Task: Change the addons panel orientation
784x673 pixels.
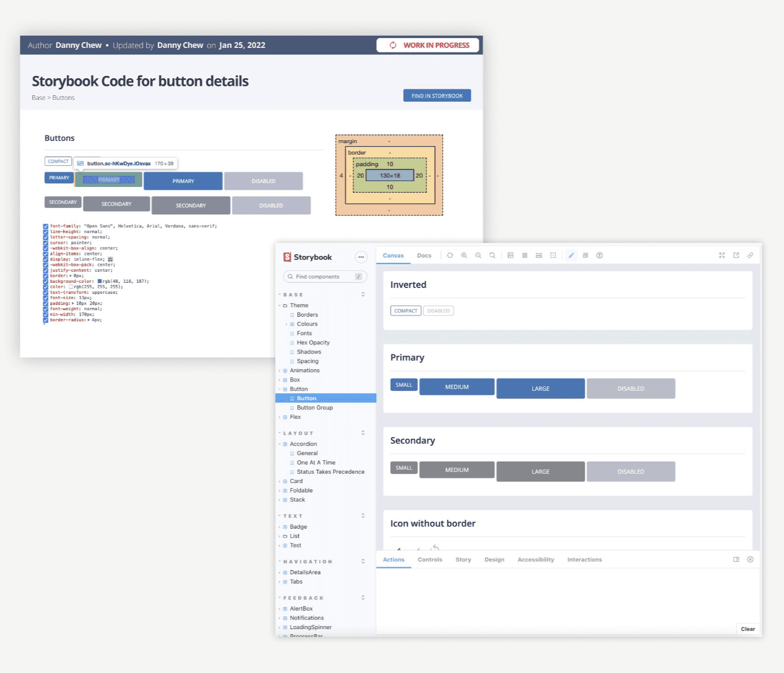Action: (x=736, y=560)
